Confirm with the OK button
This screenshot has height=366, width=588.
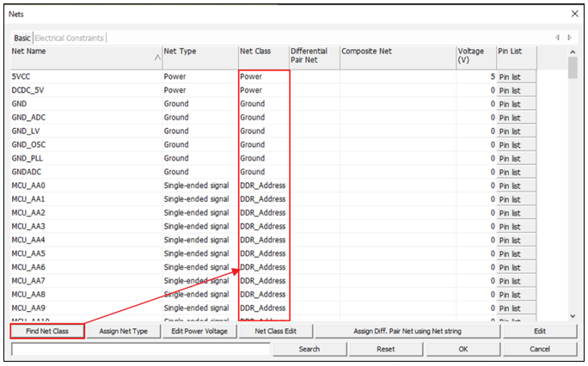462,349
